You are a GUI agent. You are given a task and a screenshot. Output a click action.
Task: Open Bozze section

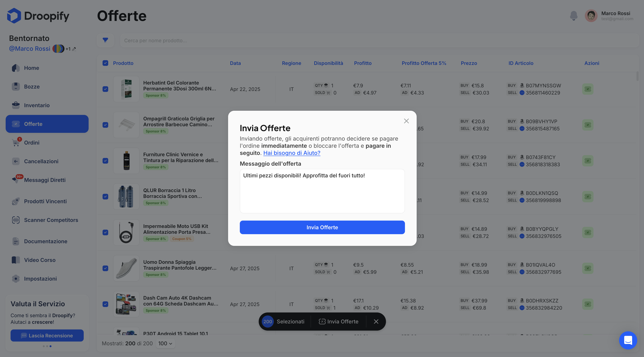pos(47,87)
